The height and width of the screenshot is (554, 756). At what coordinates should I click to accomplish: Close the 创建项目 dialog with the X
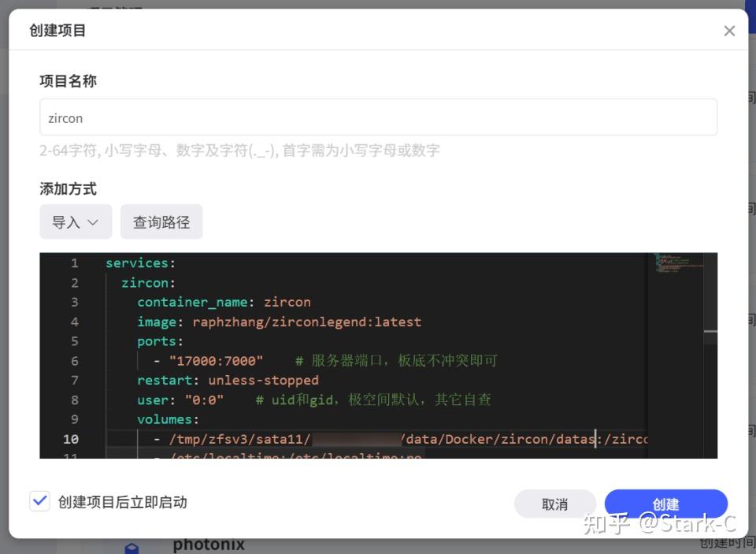tap(729, 31)
